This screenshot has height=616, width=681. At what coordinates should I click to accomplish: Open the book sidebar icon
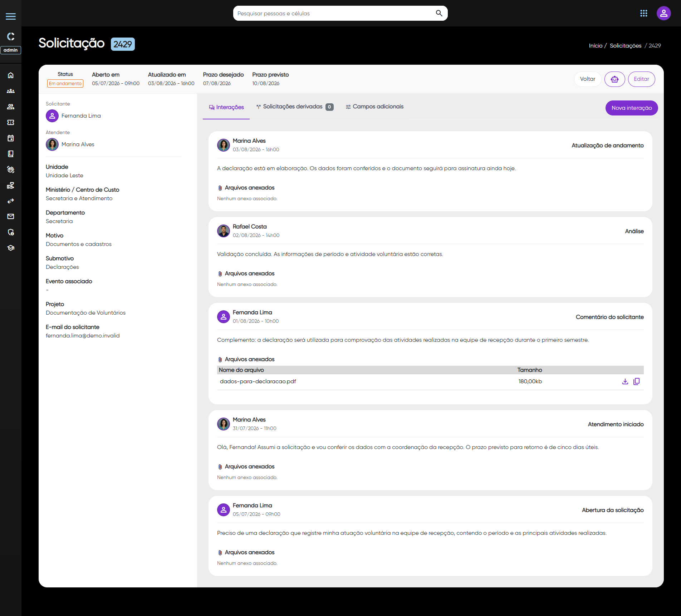click(11, 154)
